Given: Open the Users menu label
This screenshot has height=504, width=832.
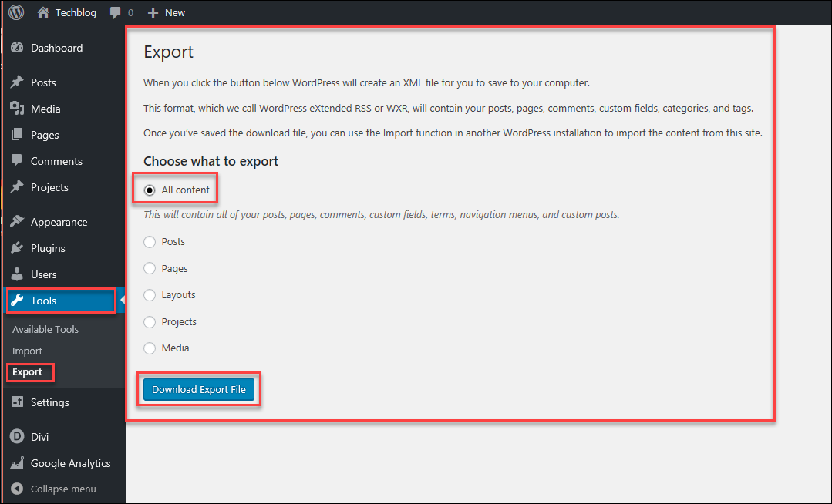Looking at the screenshot, I should click(x=43, y=274).
